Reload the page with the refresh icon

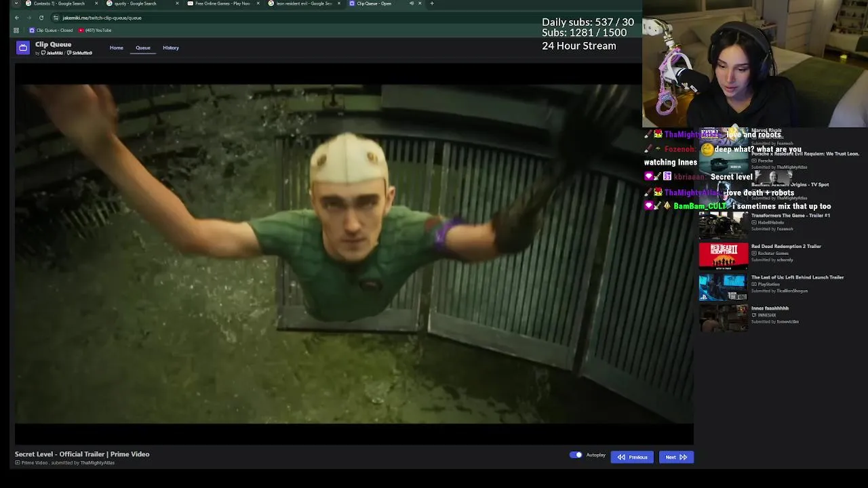click(x=41, y=18)
